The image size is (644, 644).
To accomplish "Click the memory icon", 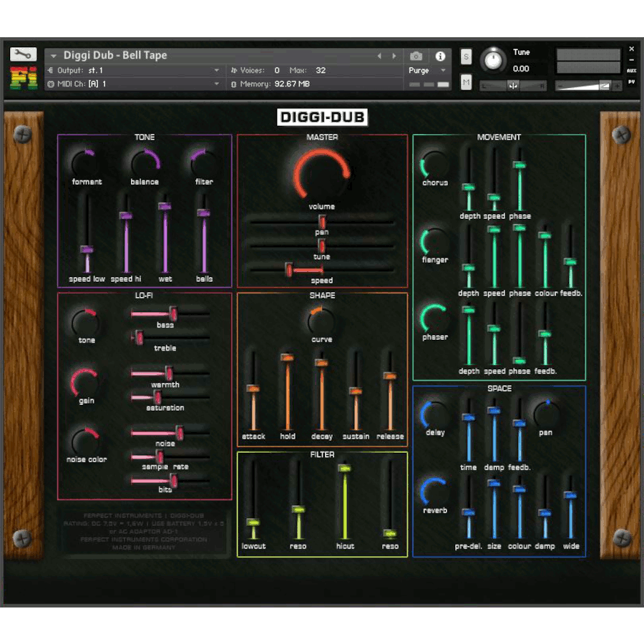I will pos(234,84).
